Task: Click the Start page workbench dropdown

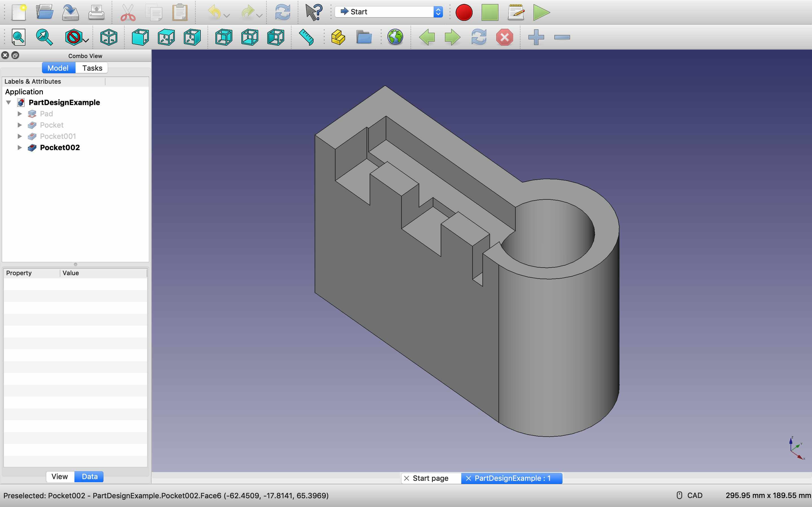Action: pyautogui.click(x=389, y=11)
